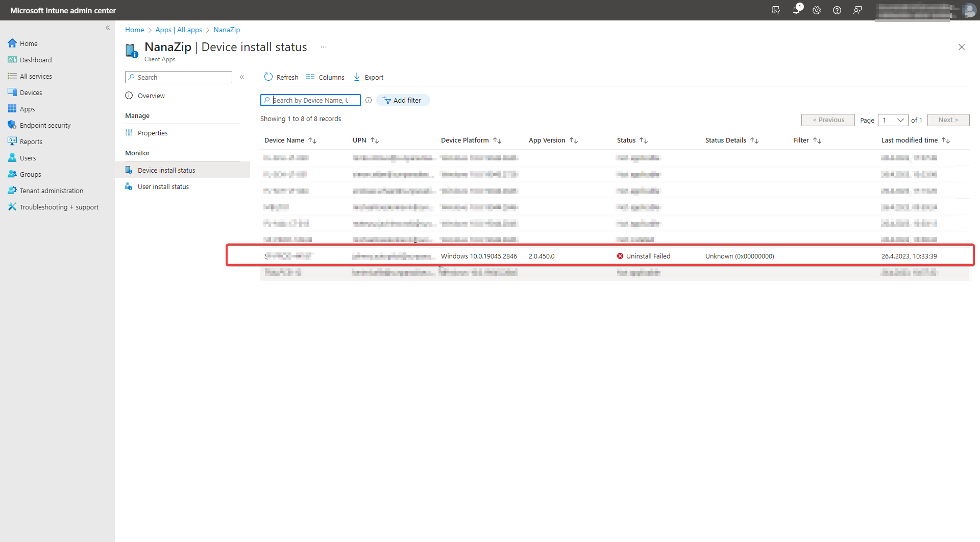Toggle sorting on the Status column
980x542 pixels.
[x=644, y=140]
